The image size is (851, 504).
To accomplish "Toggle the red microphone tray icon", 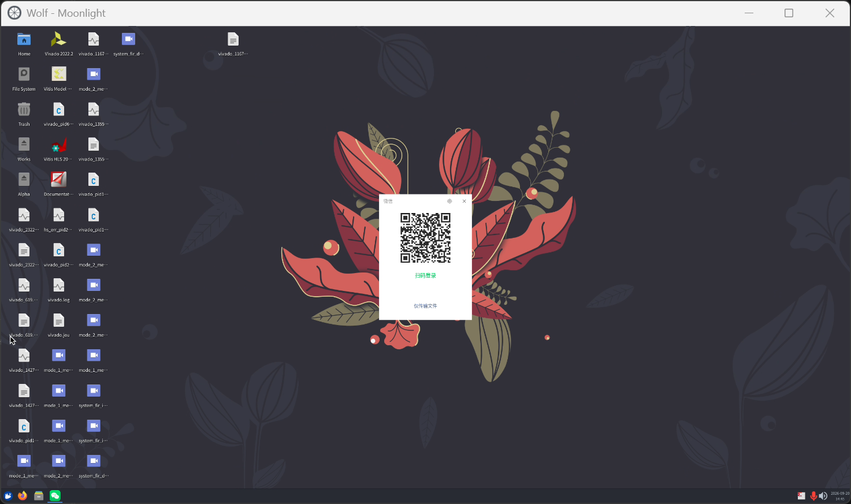I will tap(813, 496).
